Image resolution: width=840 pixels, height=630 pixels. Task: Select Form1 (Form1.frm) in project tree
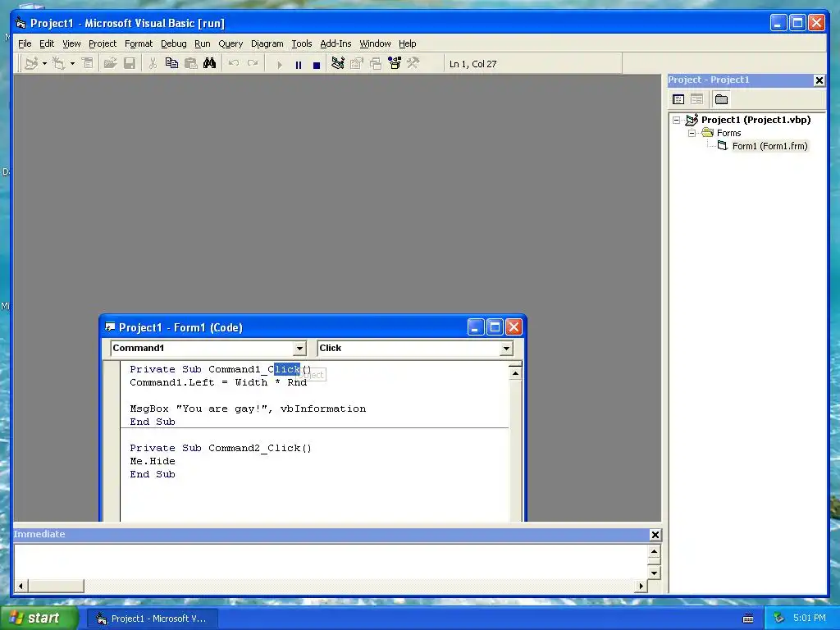(769, 146)
